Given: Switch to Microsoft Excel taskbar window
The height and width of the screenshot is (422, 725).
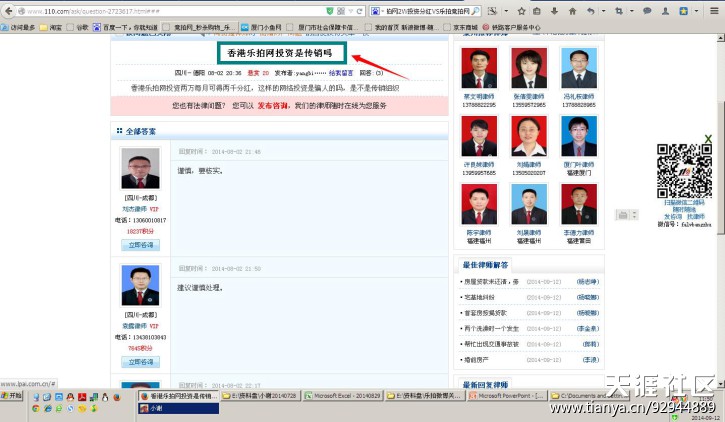Looking at the screenshot, I should (x=343, y=396).
